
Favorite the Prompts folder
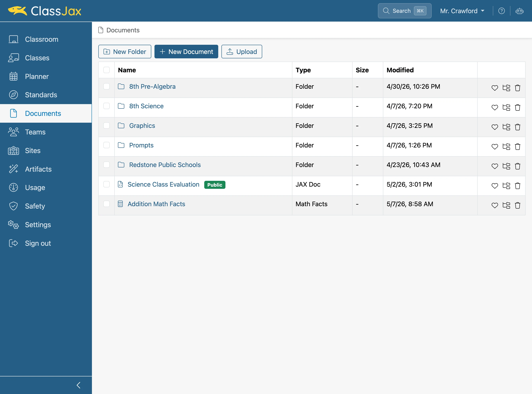tap(495, 146)
